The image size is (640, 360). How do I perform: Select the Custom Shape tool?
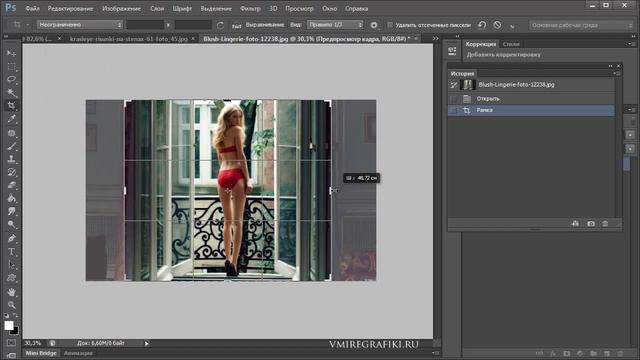click(11, 278)
